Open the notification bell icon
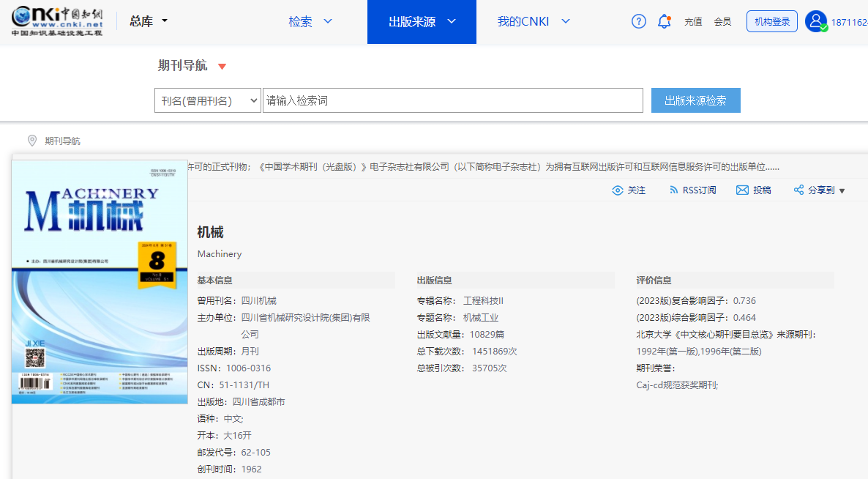This screenshot has height=479, width=868. pos(665,21)
